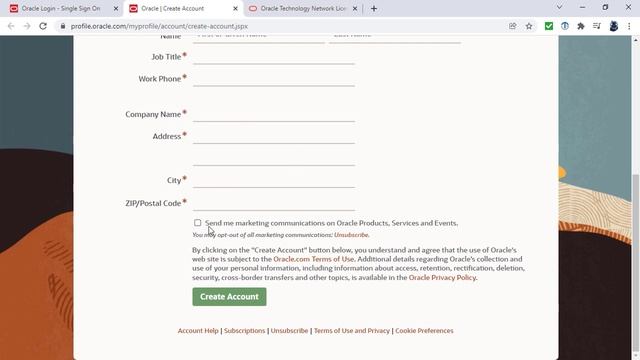Screen dimensions: 640x360
Task: Close the Oracle Technology Network tab
Action: [355, 9]
